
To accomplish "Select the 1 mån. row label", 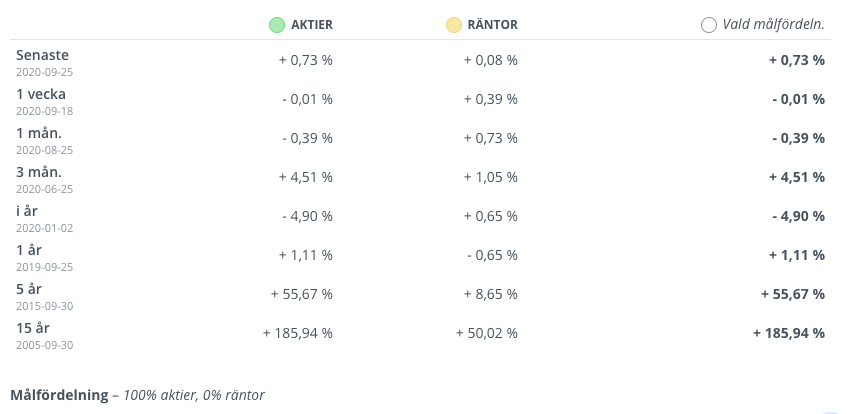I will click(x=39, y=133).
